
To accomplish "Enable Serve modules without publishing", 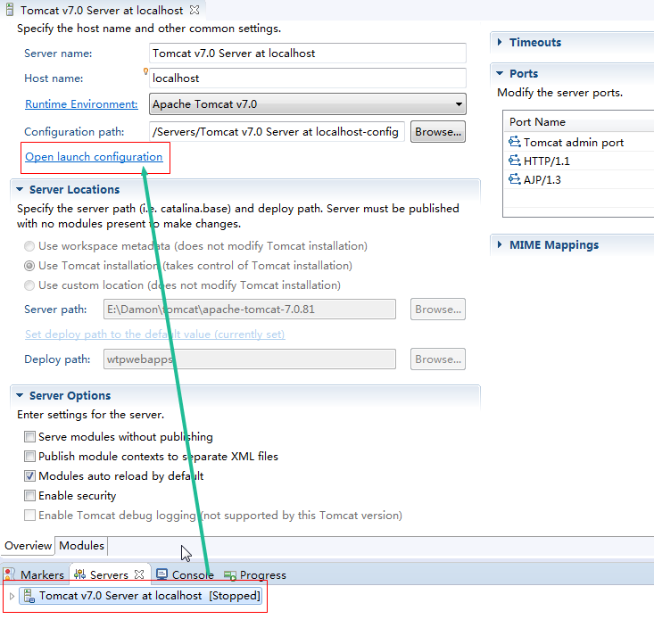I will pos(29,437).
